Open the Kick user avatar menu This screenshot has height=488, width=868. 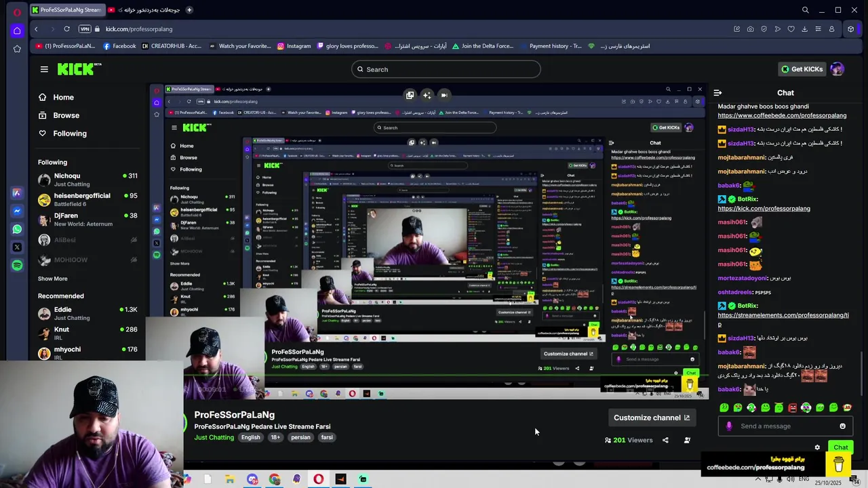tap(837, 69)
